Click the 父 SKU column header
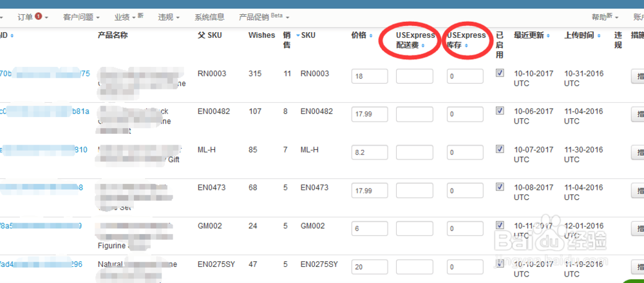 tap(209, 35)
